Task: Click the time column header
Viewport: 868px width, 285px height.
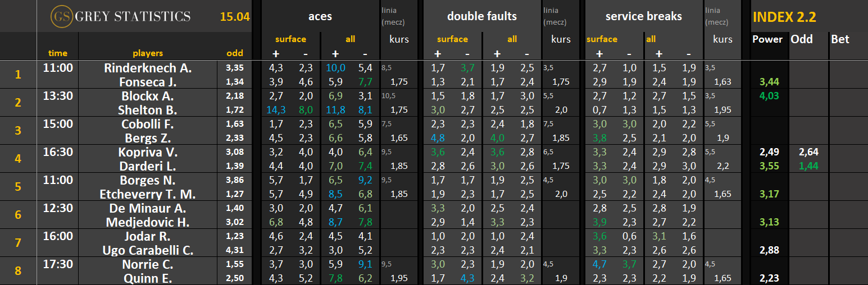Action: pos(57,53)
